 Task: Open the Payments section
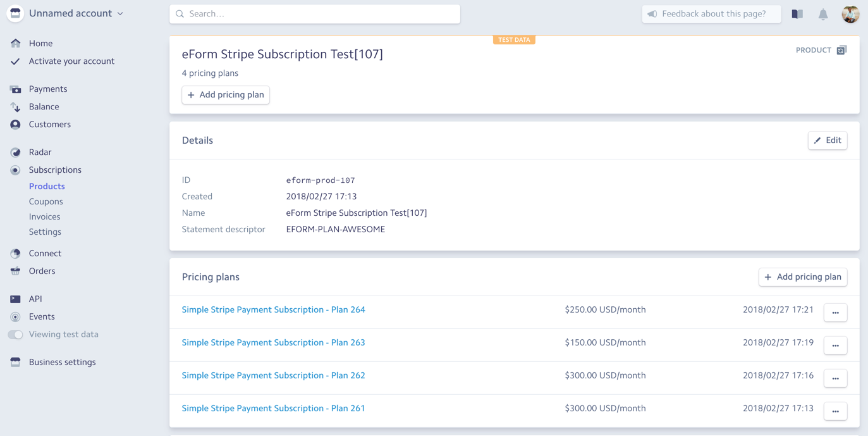coord(48,89)
